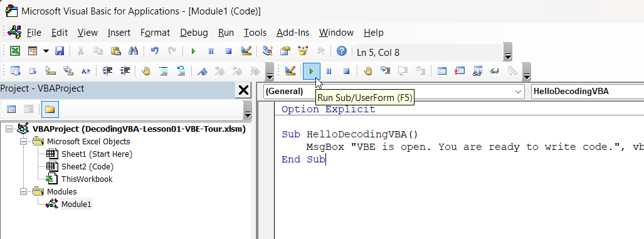644x239 pixels.
Task: Click the Break pause icon in the Standard toolbar
Action: click(211, 51)
